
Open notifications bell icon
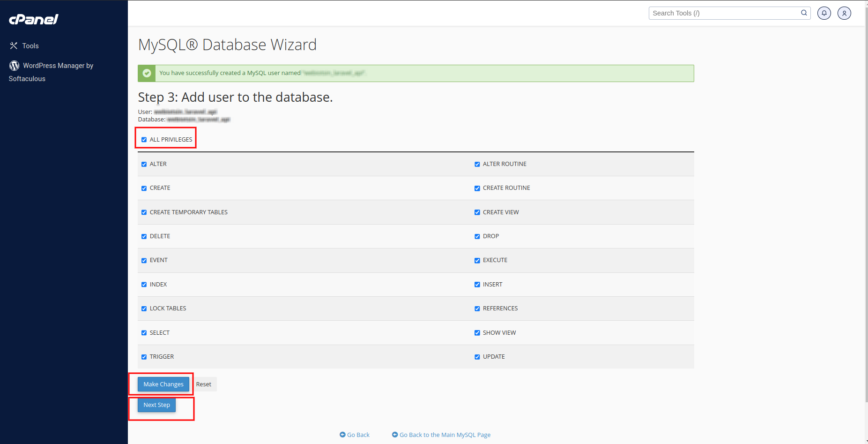tap(824, 13)
